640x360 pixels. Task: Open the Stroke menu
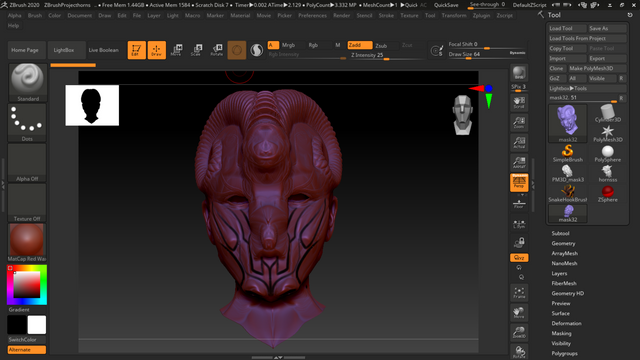click(x=386, y=16)
